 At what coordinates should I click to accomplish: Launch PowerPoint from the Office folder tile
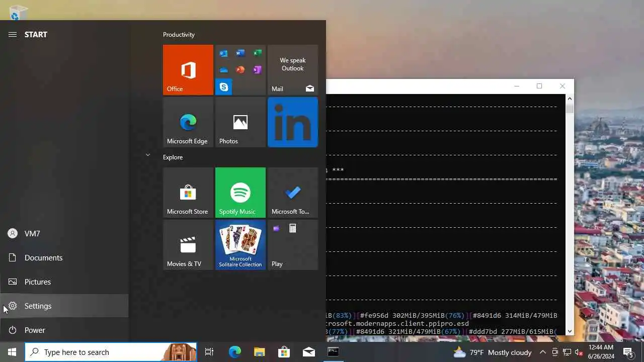[240, 70]
